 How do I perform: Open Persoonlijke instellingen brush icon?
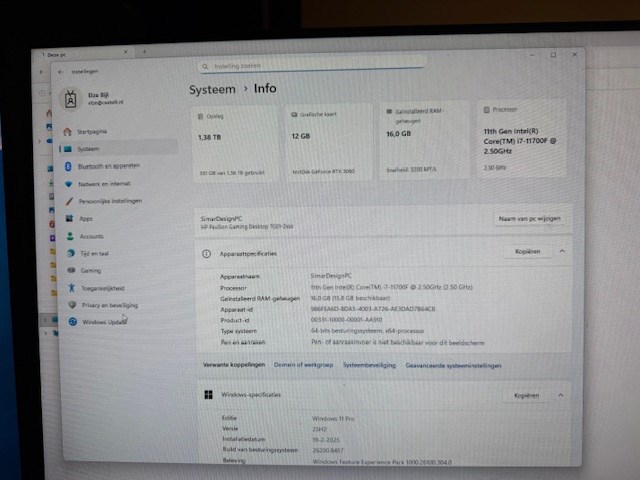pyautogui.click(x=69, y=201)
